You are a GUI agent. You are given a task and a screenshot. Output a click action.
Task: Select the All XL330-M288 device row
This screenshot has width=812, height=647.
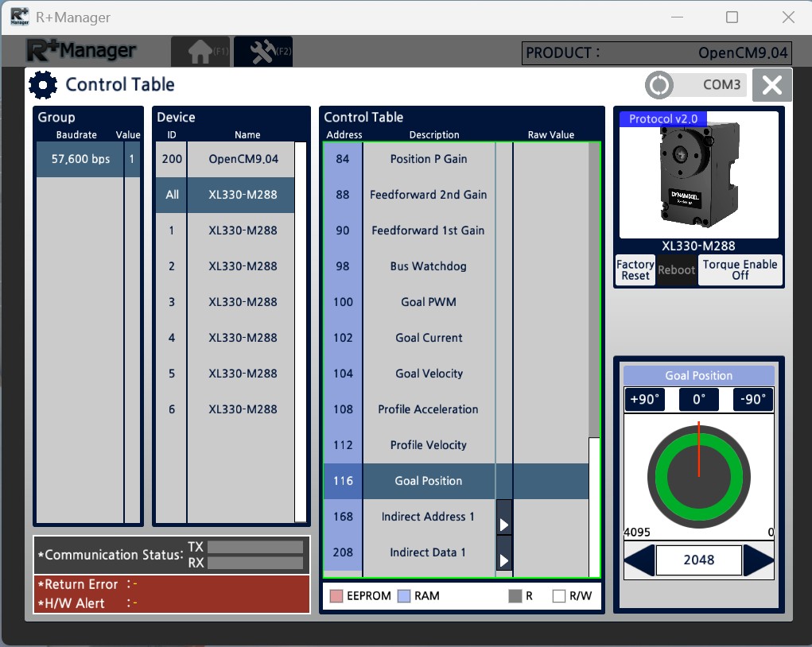click(225, 196)
